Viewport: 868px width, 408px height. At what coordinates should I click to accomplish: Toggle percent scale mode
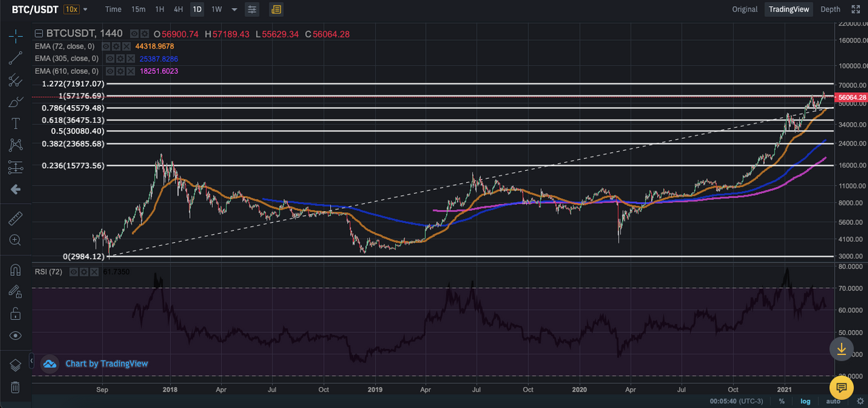point(781,401)
